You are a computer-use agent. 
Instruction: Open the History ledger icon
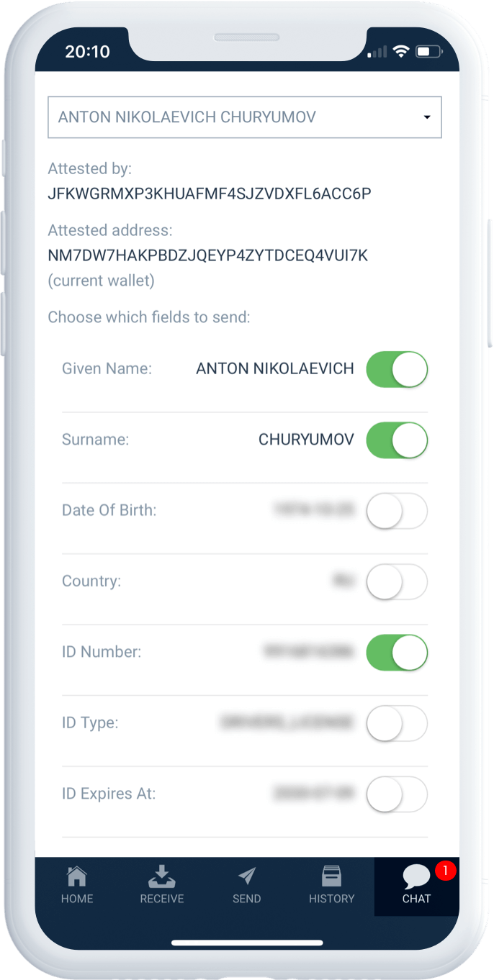(331, 876)
